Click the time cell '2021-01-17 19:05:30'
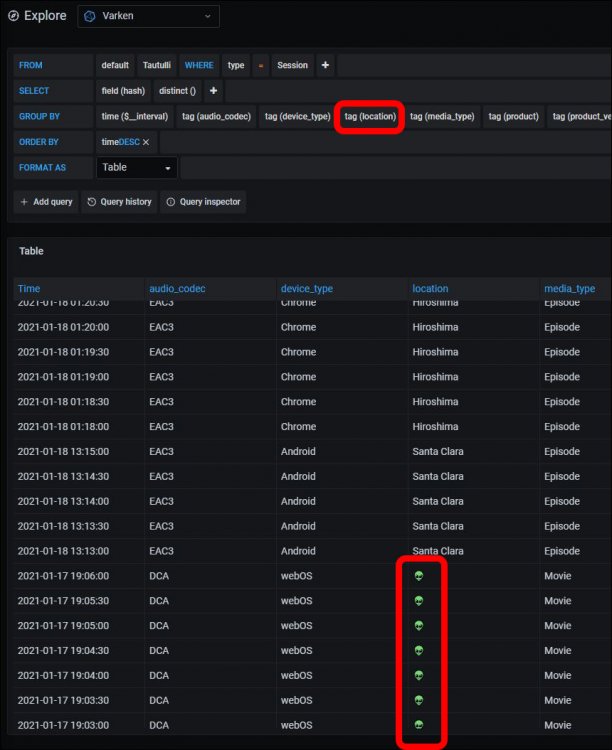The image size is (612, 750). 63,601
